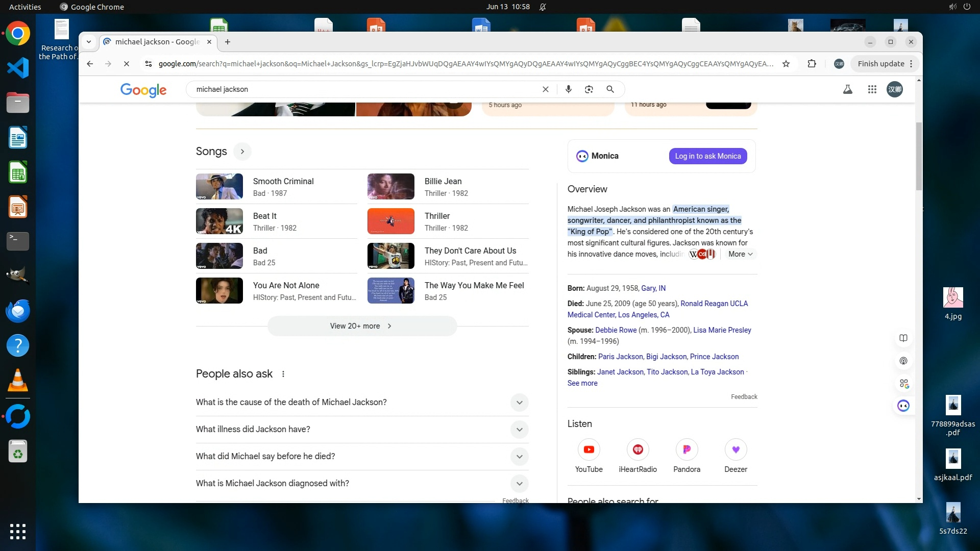
Task: Expand the overview More dropdown
Action: 740,254
